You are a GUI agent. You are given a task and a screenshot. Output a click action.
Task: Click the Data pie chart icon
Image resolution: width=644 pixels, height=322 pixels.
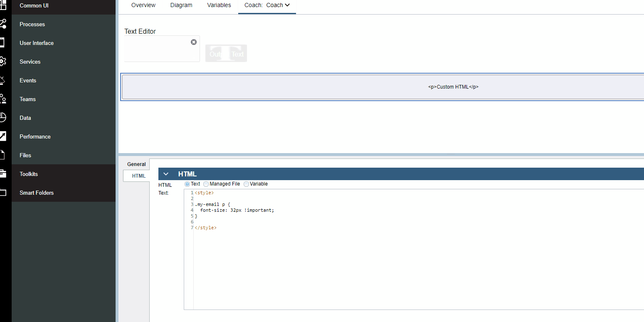pos(2,118)
